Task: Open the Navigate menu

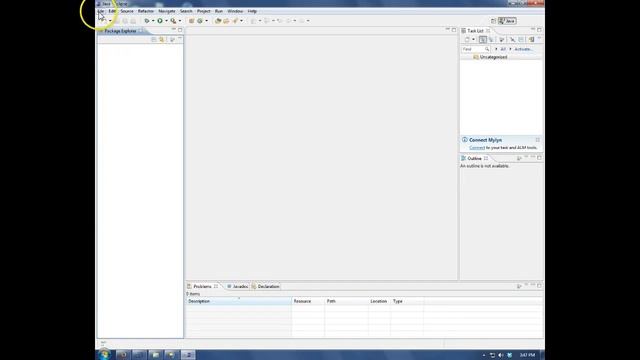Action: (167, 11)
